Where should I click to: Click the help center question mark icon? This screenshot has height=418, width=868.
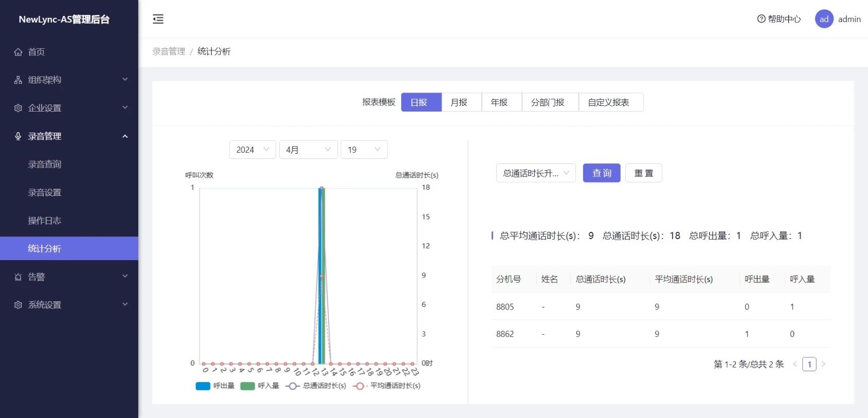click(761, 19)
